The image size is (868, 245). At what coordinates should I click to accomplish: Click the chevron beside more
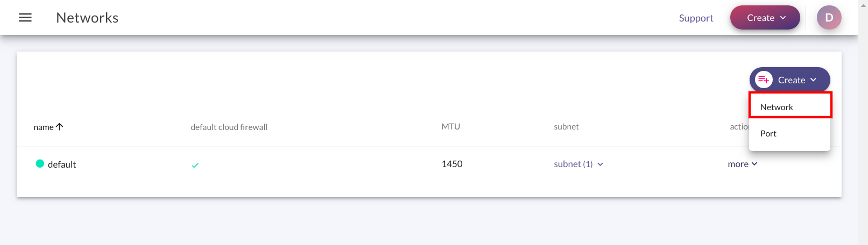point(754,164)
